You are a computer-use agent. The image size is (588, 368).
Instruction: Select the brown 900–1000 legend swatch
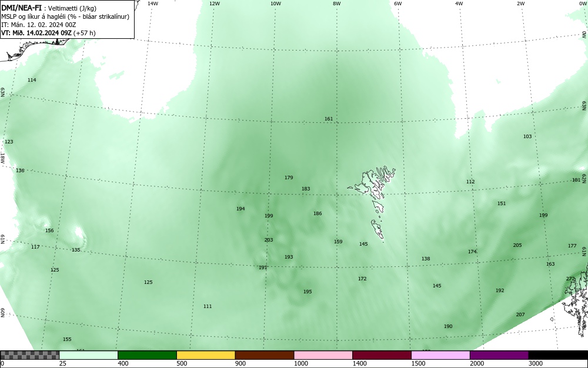[x=265, y=355]
